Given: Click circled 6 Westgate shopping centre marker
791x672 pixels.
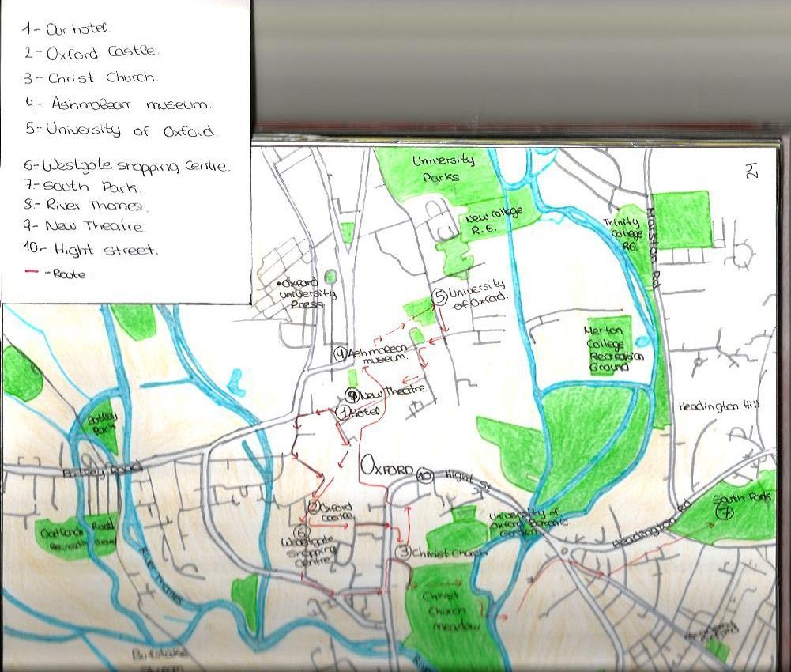Looking at the screenshot, I should (303, 532).
